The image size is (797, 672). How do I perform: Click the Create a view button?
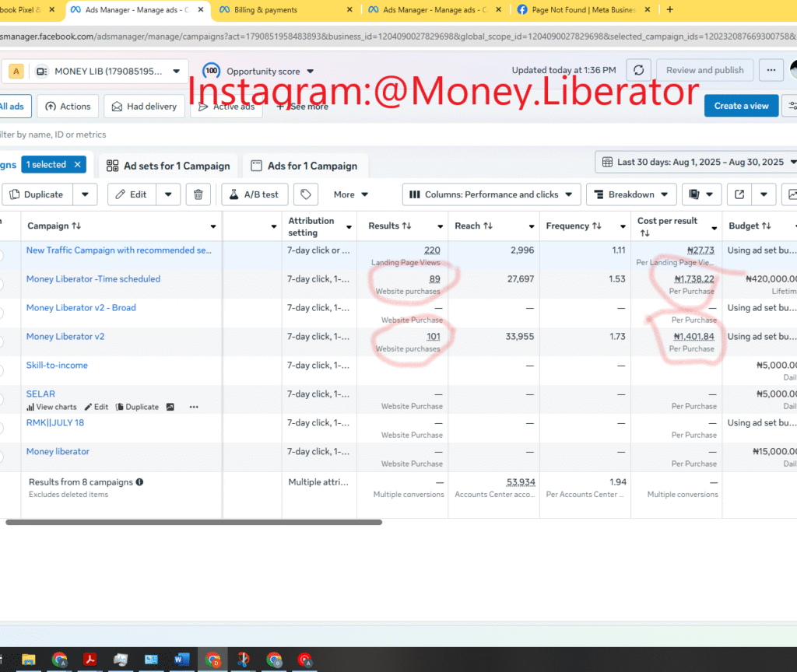[x=740, y=106]
